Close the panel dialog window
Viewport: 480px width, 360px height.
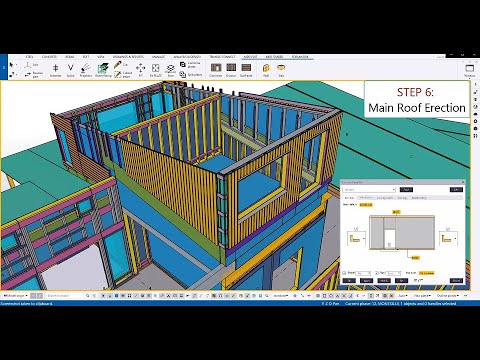(x=463, y=182)
